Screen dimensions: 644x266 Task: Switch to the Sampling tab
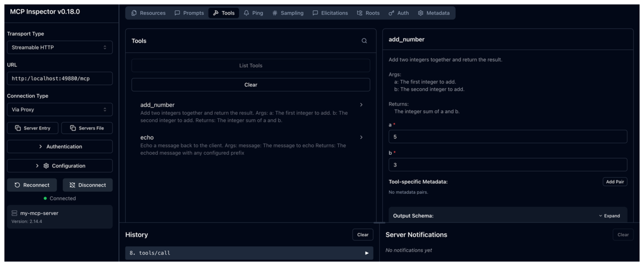(288, 13)
